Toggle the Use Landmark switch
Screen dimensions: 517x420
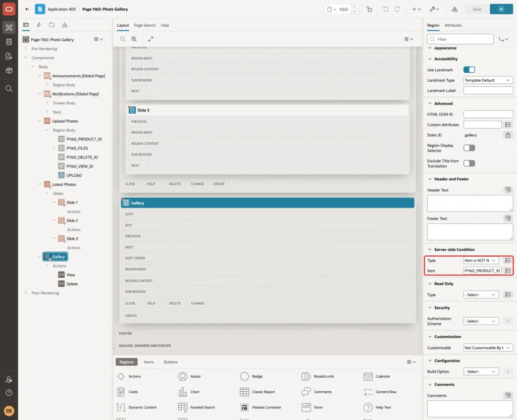click(x=469, y=70)
